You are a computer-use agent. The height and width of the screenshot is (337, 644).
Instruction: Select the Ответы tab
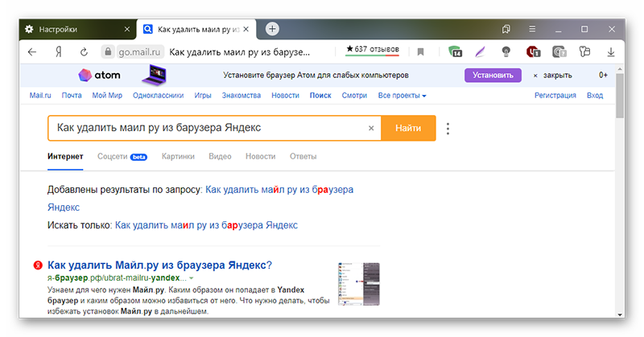click(x=303, y=156)
